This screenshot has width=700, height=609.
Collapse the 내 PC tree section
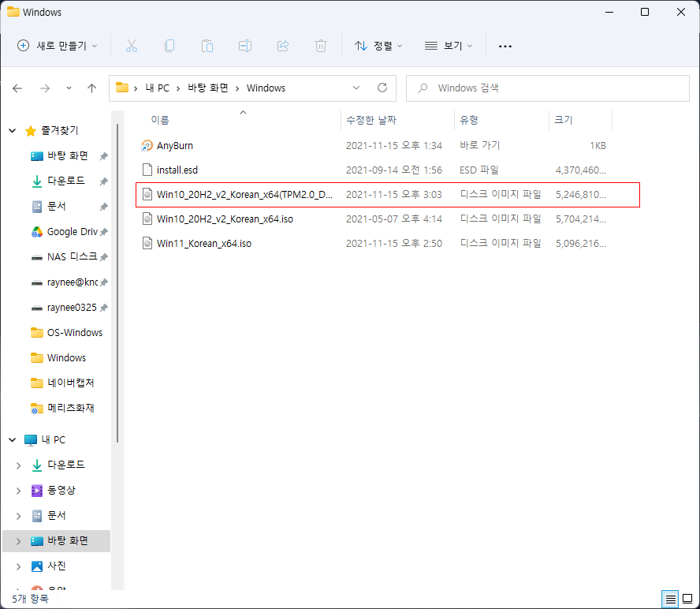tap(13, 439)
